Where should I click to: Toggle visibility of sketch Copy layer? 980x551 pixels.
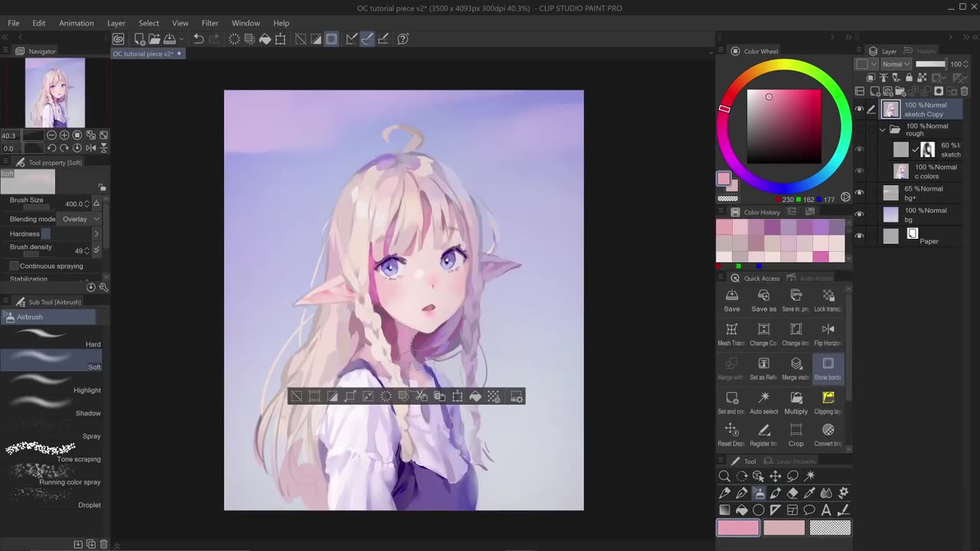[859, 109]
